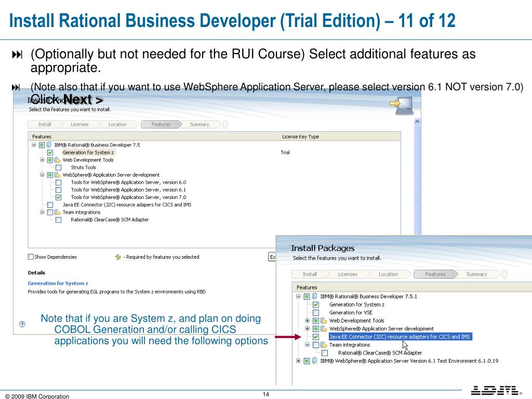Click the Trial license key value
Screen dimensions: 532x399
pos(285,152)
